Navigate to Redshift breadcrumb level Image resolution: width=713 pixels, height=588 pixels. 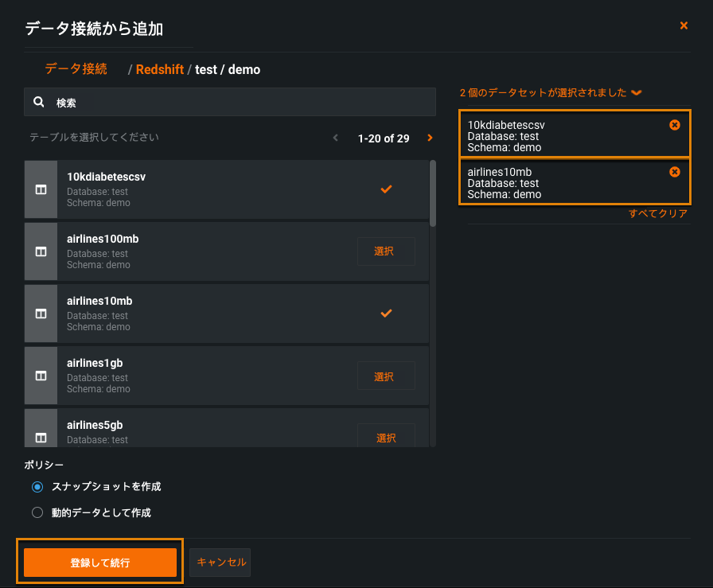159,70
